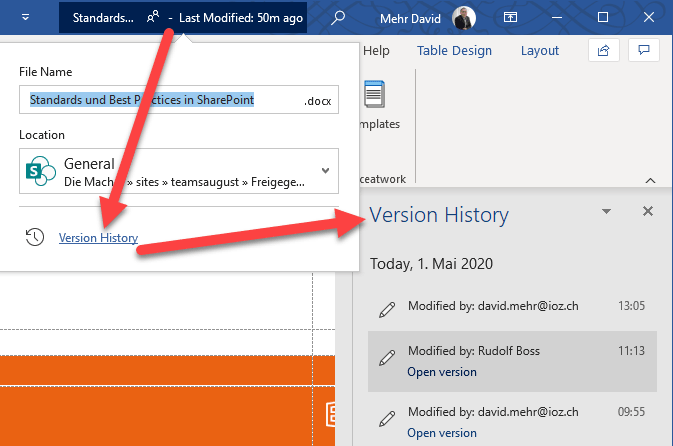673x446 pixels.
Task: Open Ribbon Display Options icon
Action: click(x=510, y=18)
